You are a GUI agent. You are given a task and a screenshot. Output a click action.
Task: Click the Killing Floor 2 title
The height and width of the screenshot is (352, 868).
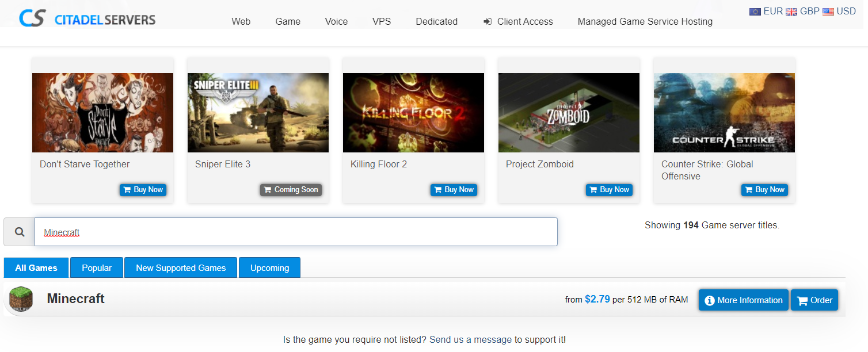pyautogui.click(x=379, y=164)
